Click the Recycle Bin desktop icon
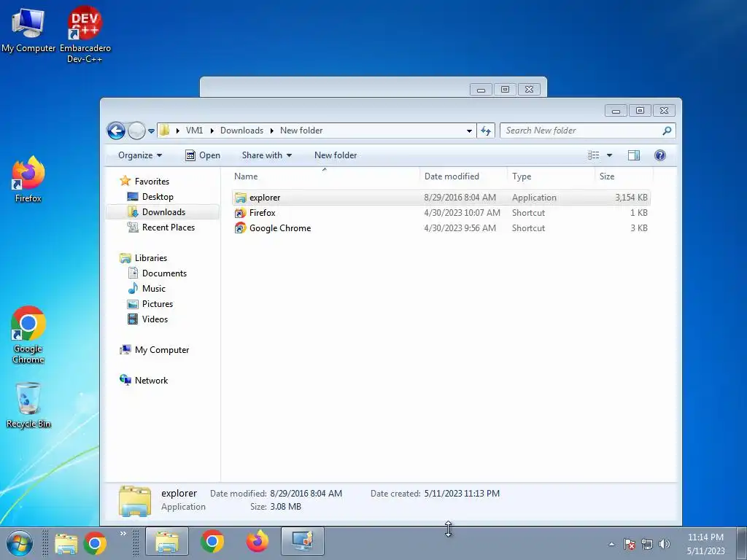 coord(28,405)
